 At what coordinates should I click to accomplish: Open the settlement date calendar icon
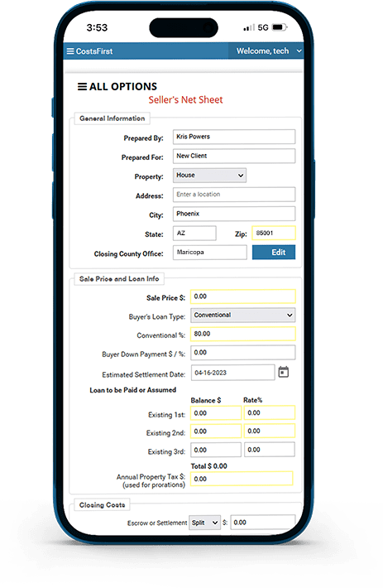tap(284, 372)
